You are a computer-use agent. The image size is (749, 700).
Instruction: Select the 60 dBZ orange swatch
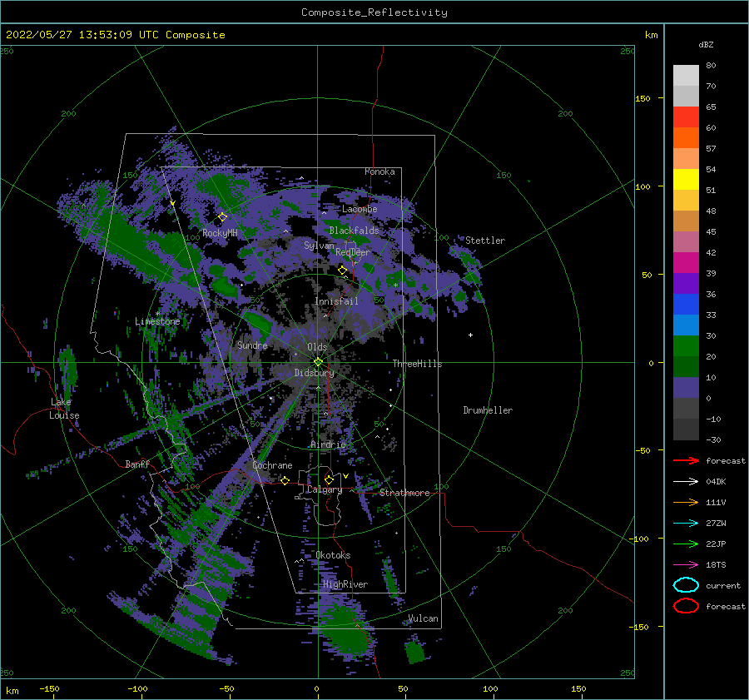(686, 137)
